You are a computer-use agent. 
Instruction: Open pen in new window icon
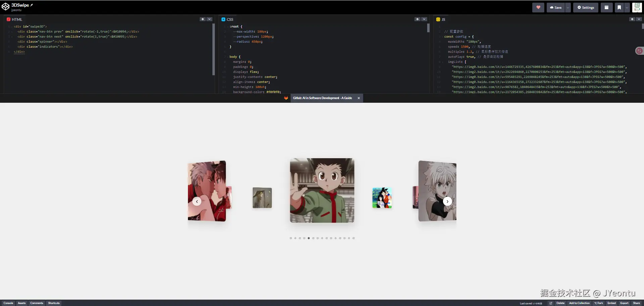pyautogui.click(x=551, y=303)
